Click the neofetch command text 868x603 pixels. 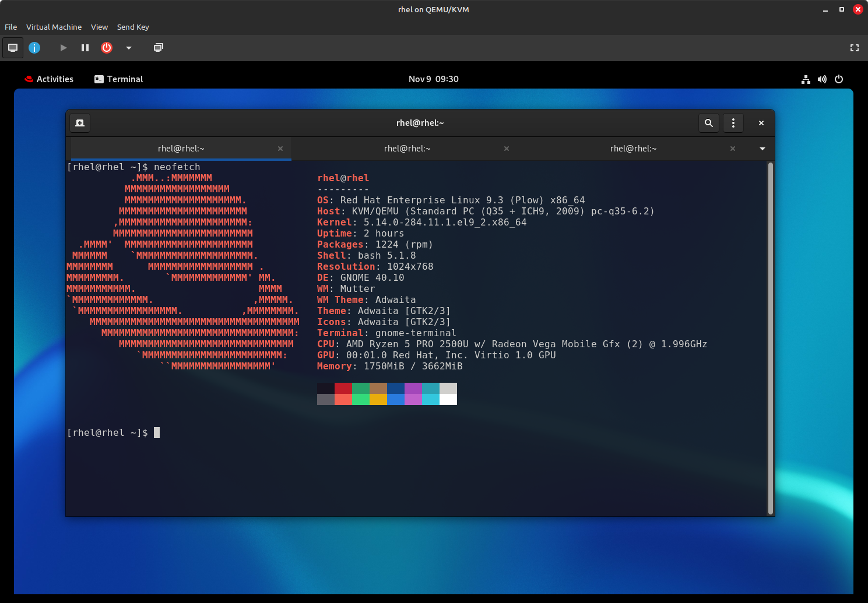(177, 167)
